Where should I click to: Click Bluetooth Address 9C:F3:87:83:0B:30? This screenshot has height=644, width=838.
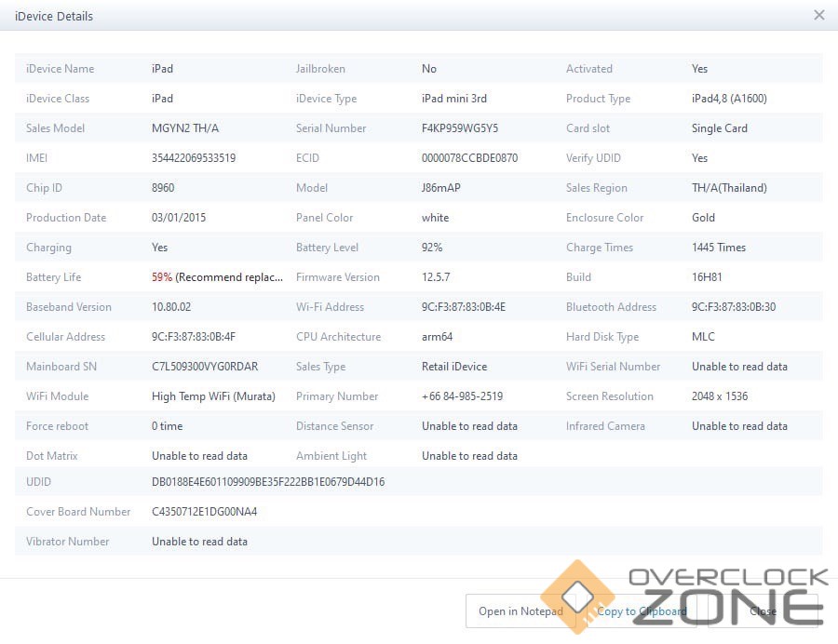[734, 307]
